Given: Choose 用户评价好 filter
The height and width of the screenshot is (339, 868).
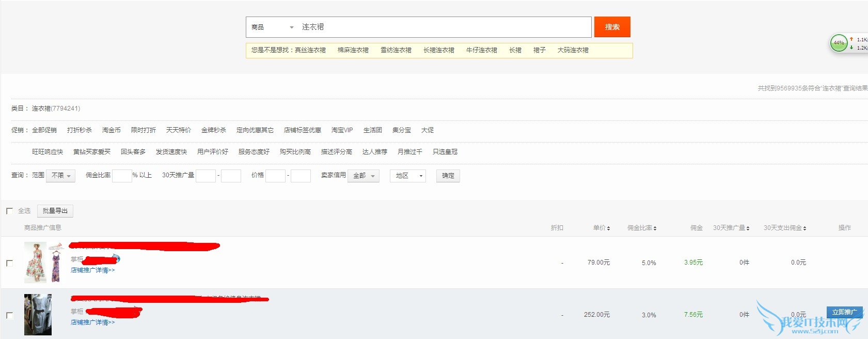Looking at the screenshot, I should pos(213,152).
